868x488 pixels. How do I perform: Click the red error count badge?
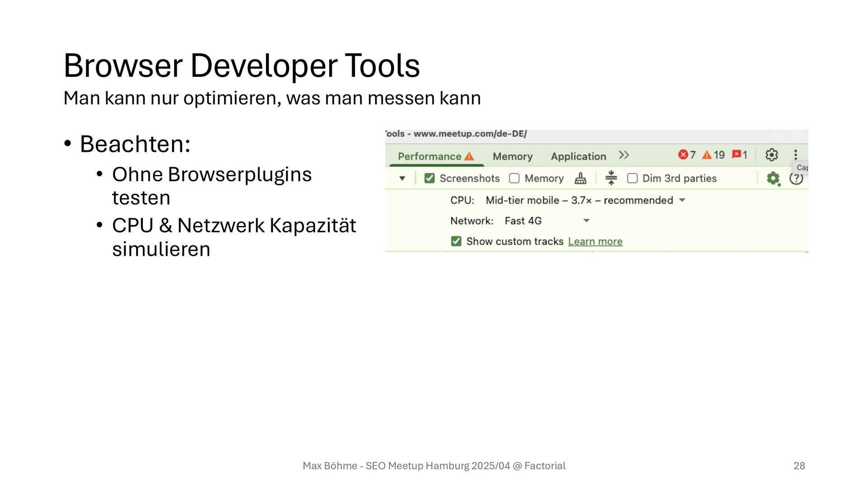pos(687,155)
